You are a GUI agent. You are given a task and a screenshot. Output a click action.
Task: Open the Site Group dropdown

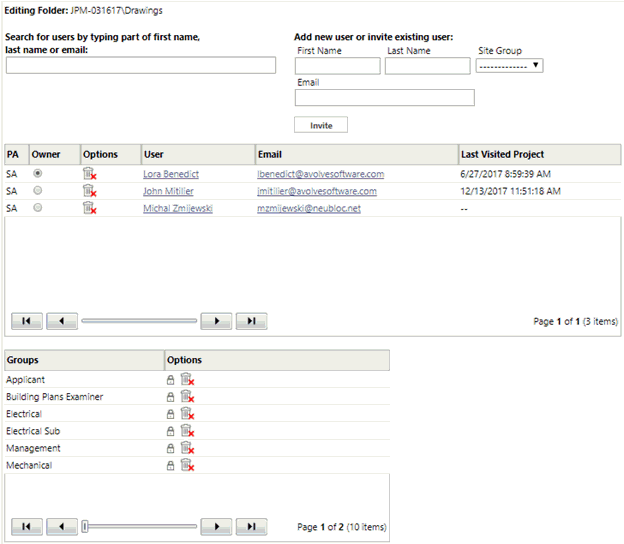(509, 65)
